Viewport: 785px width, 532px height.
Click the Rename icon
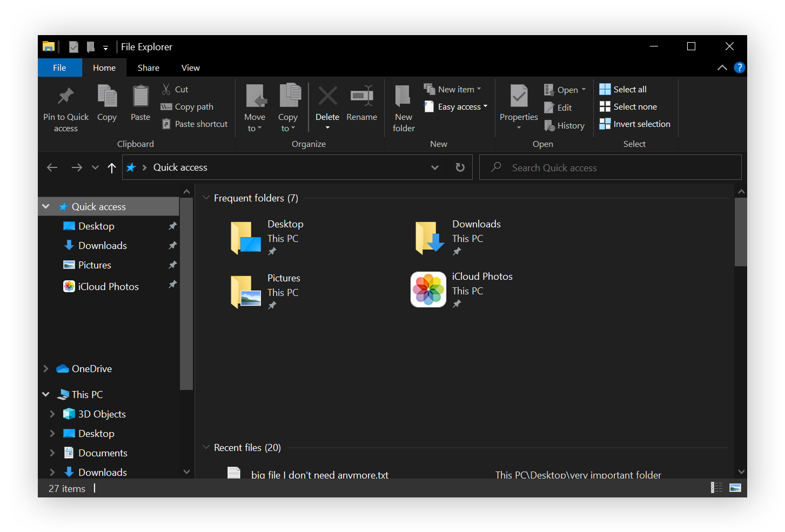tap(362, 96)
